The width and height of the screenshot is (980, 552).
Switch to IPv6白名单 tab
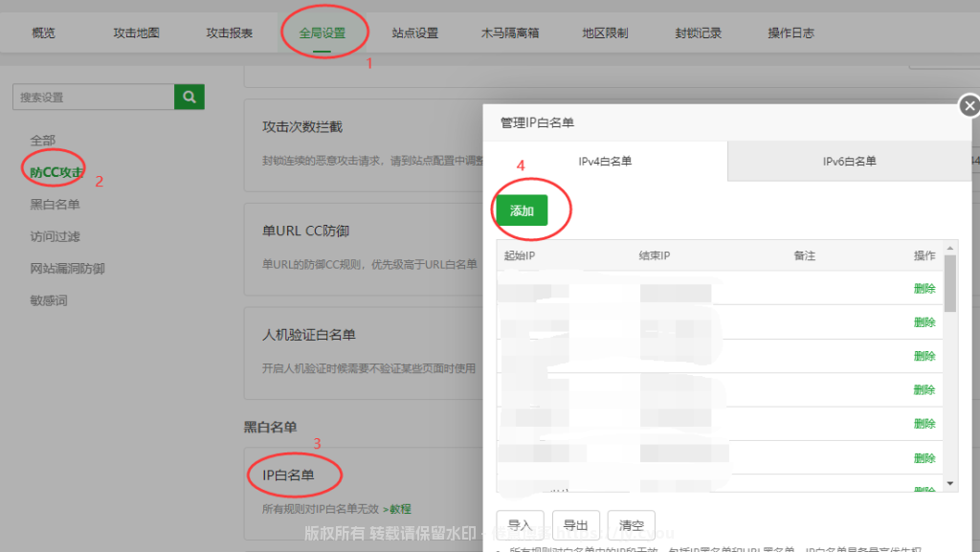(849, 162)
